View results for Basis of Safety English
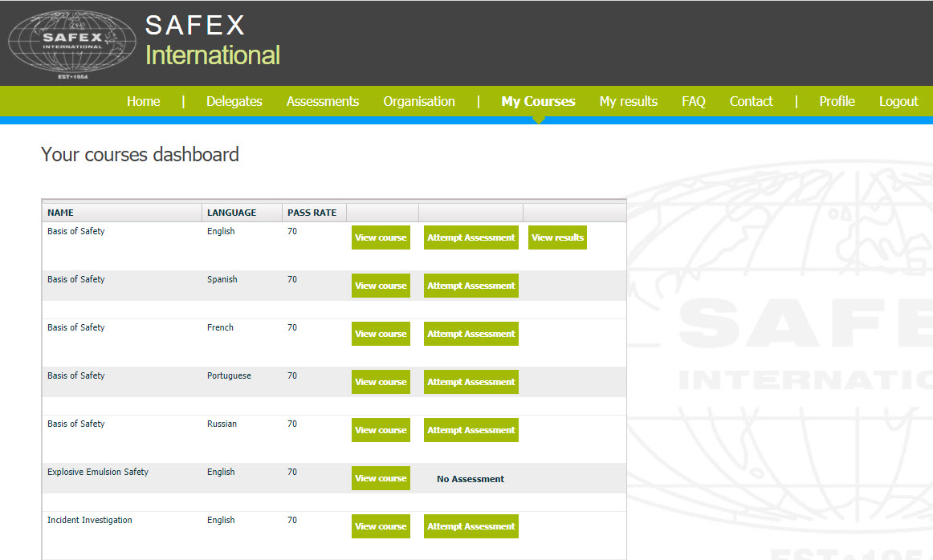The image size is (933, 560). point(557,237)
